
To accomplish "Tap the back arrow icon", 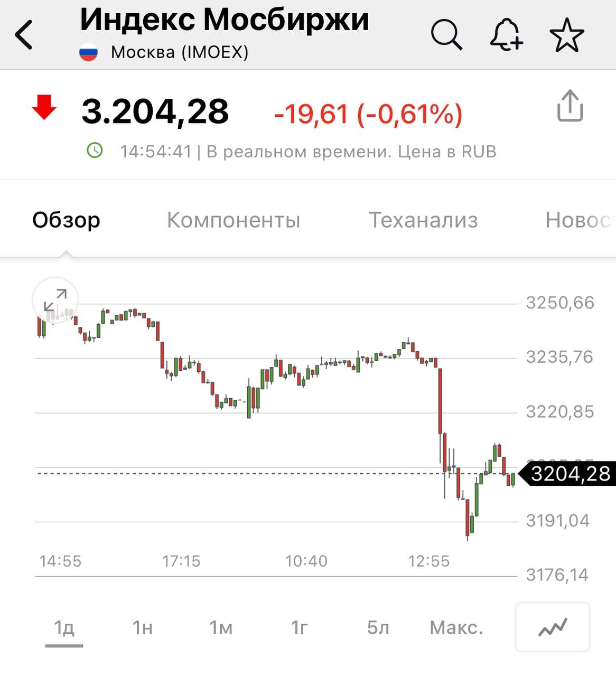I will [x=24, y=35].
